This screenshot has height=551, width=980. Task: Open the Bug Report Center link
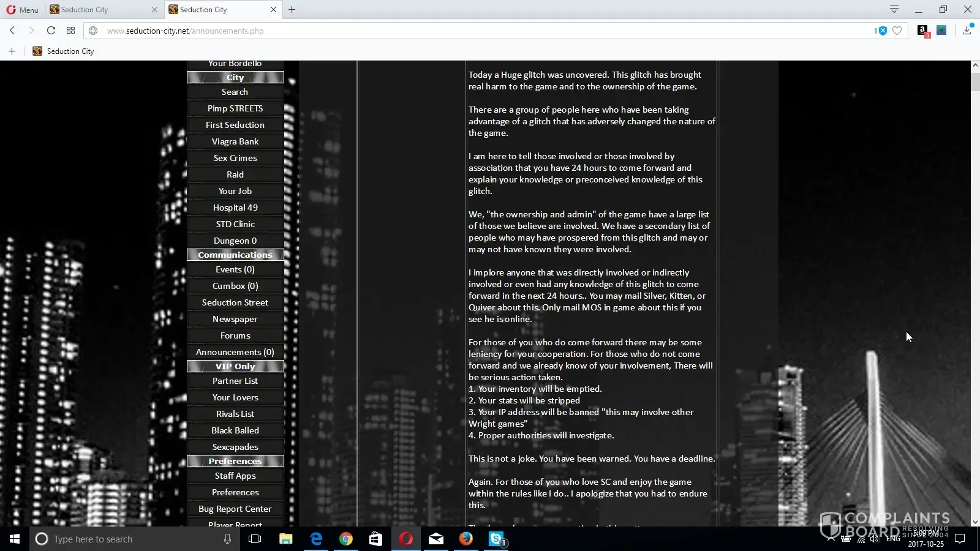coord(235,509)
